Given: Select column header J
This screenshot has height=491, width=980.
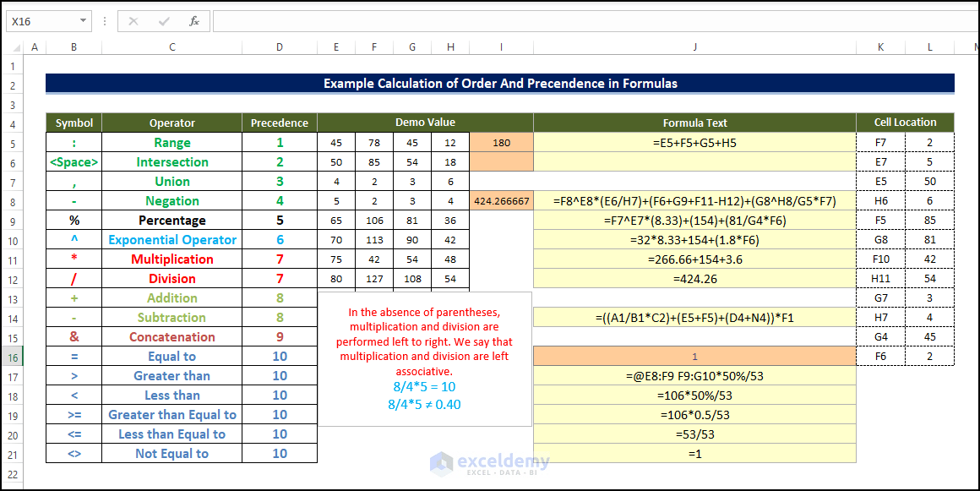Looking at the screenshot, I should point(694,46).
